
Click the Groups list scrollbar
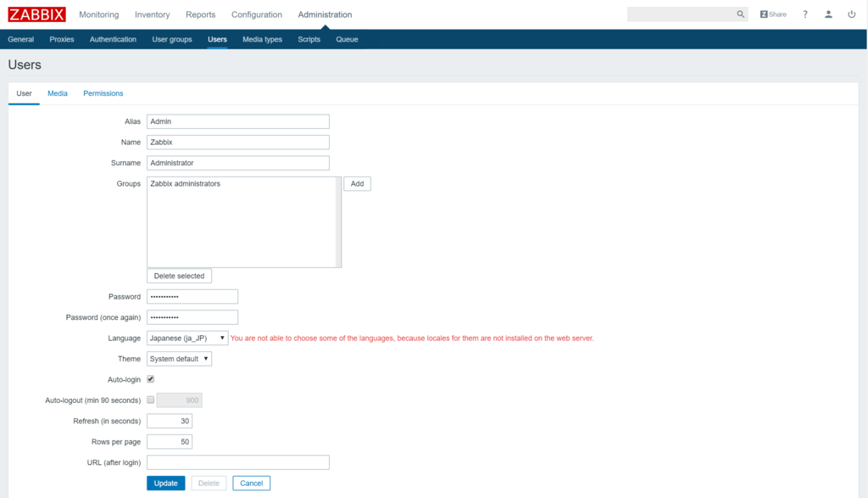pos(338,222)
